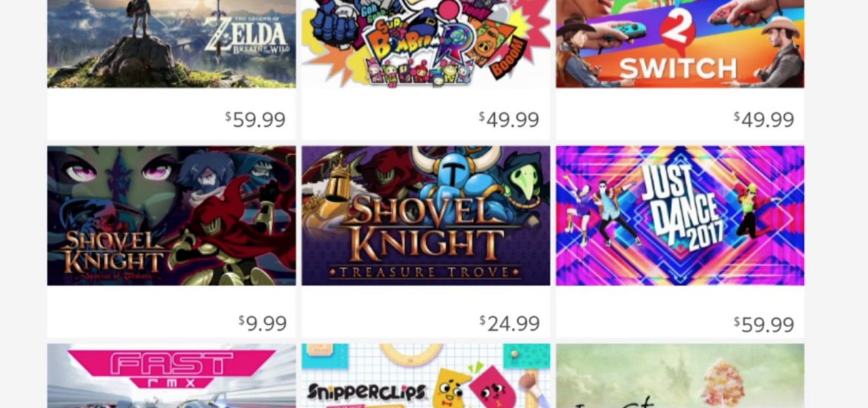The width and height of the screenshot is (868, 408).
Task: Open the FAST RMX game tile
Action: 171,376
